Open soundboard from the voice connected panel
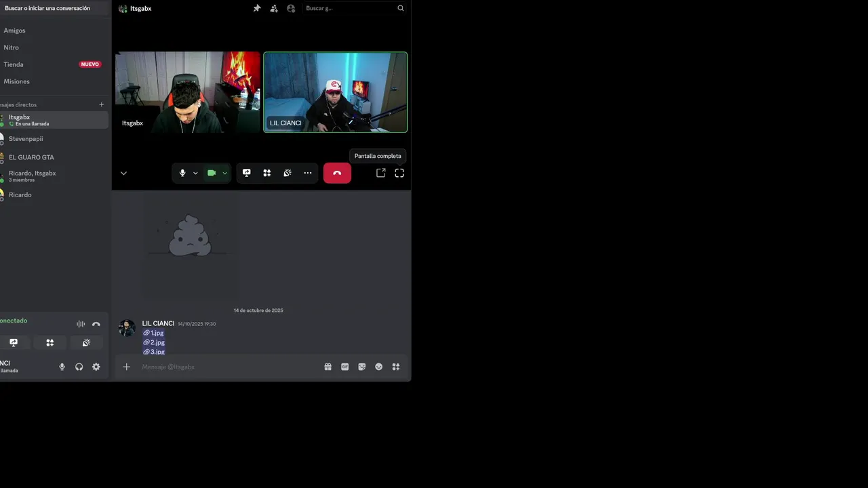 point(86,343)
